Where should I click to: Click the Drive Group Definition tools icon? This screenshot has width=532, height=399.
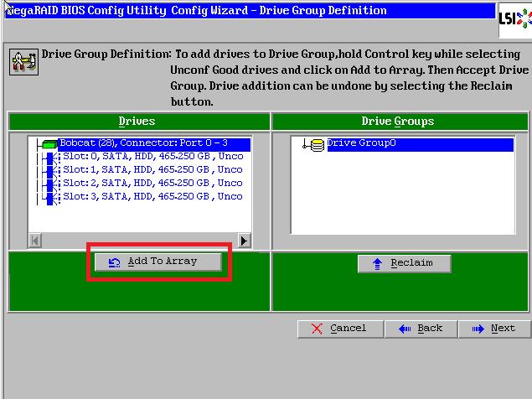point(23,62)
